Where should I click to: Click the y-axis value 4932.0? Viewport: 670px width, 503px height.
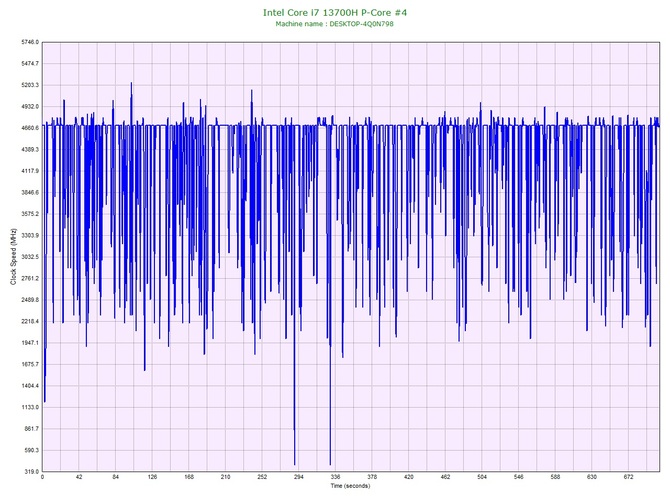click(29, 106)
